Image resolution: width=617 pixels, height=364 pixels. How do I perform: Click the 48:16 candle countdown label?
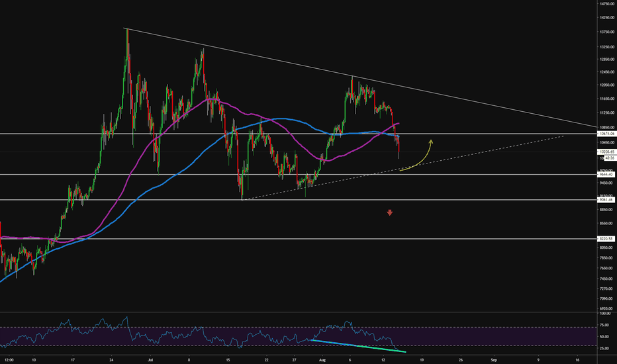point(610,158)
